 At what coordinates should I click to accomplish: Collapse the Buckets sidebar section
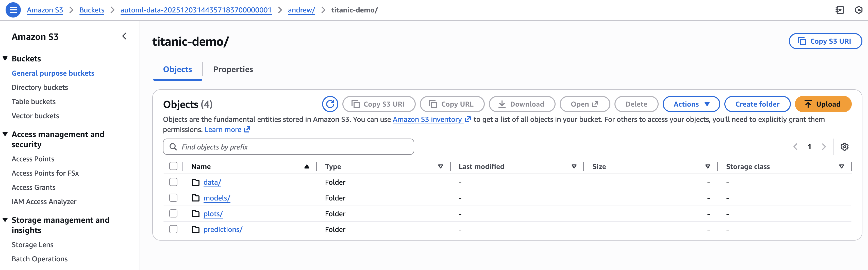click(5, 59)
